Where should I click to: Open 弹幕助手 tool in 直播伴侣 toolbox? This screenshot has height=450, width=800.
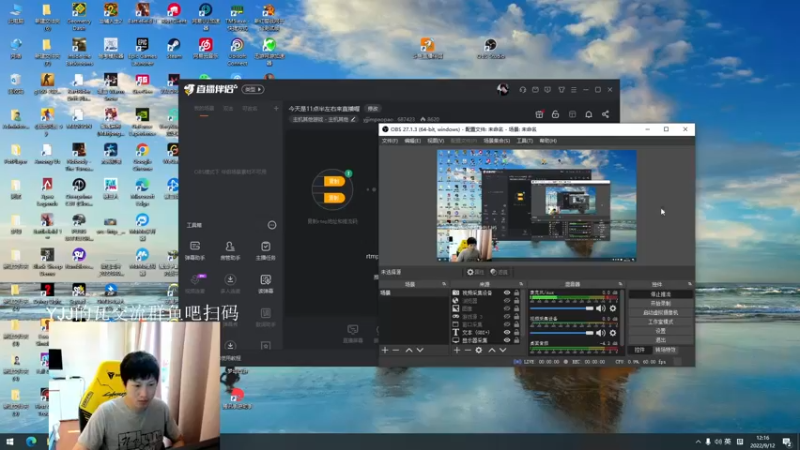pyautogui.click(x=195, y=251)
